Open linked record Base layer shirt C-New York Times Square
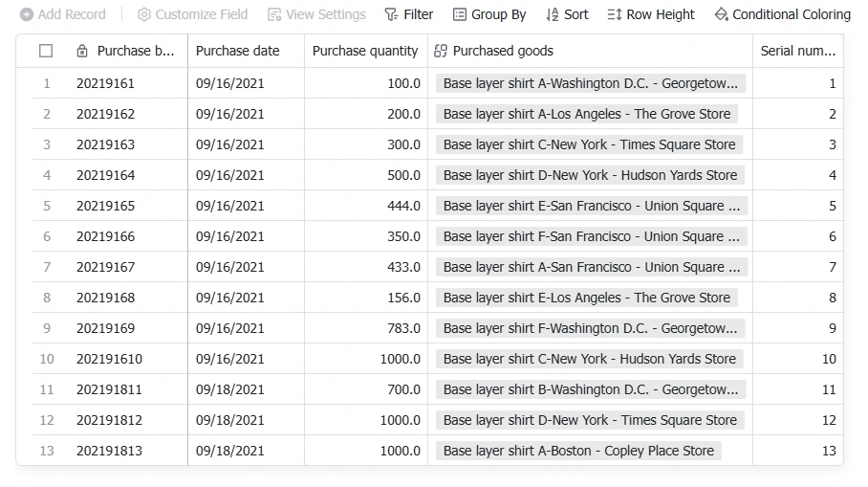The height and width of the screenshot is (487, 868). pyautogui.click(x=589, y=144)
